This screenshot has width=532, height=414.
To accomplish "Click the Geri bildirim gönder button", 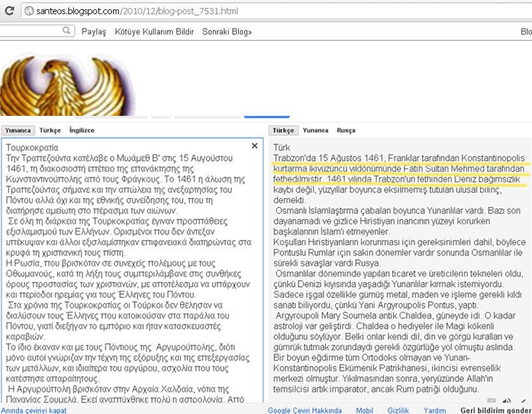I will pos(495,410).
